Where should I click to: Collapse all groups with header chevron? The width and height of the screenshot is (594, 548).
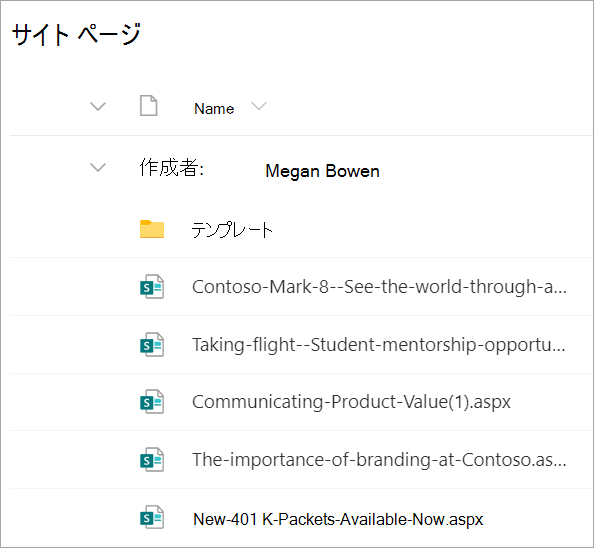tap(98, 106)
